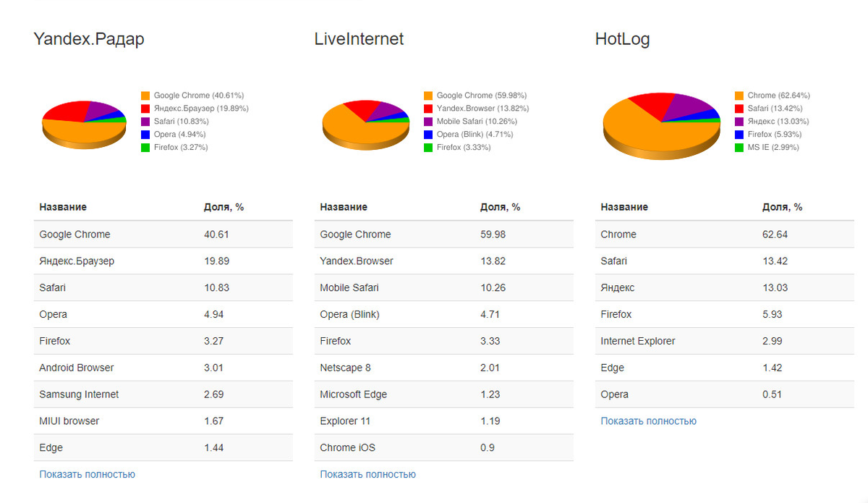Screen dimensions: 868x503
Task: Click 'MS IE (2.99%)' legend label
Action: tap(775, 148)
